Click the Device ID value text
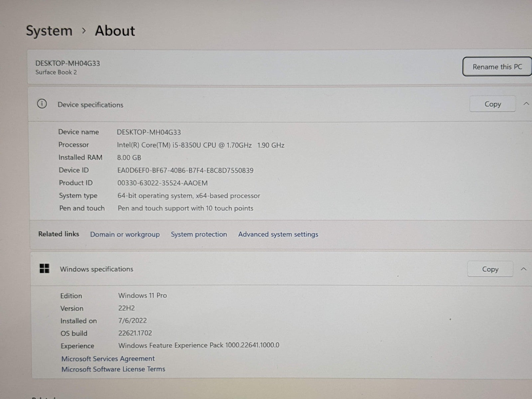 pos(185,171)
